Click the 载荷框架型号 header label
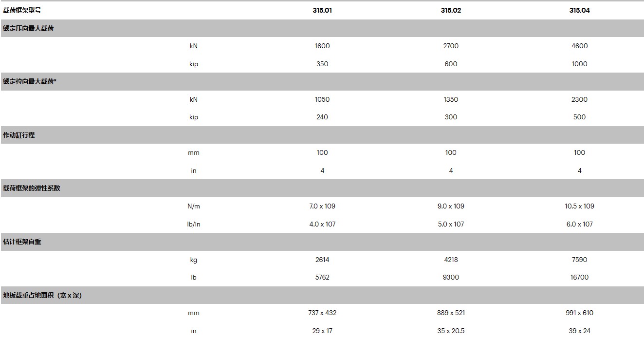This screenshot has height=339, width=644. pyautogui.click(x=22, y=10)
